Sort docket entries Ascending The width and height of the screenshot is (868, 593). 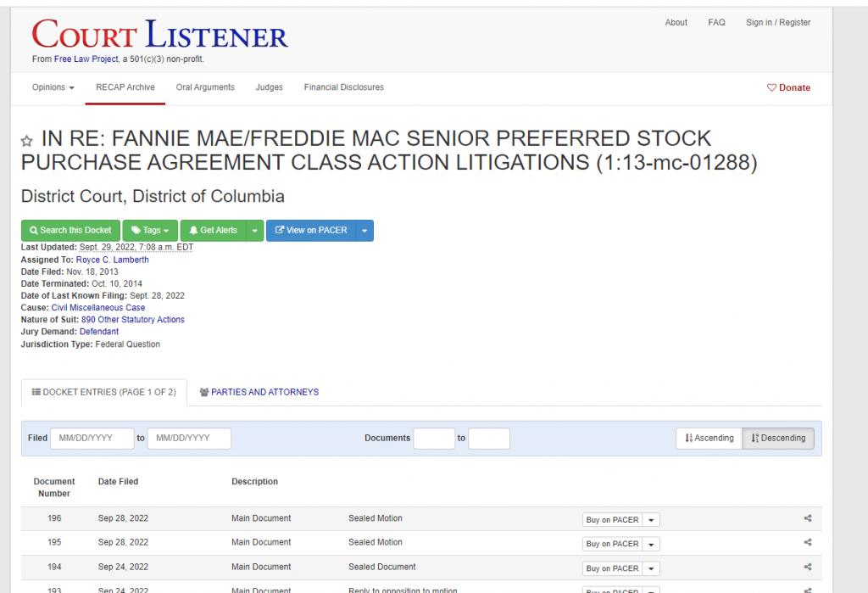click(x=709, y=438)
